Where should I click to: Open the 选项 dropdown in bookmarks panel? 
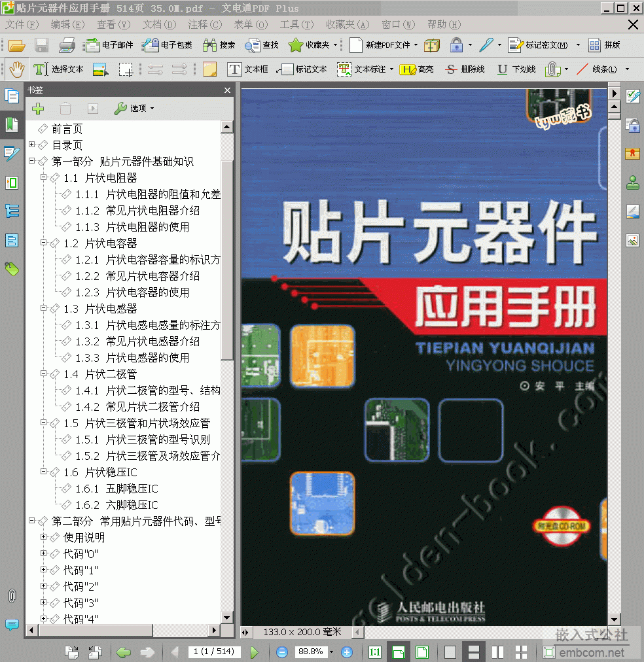tap(134, 109)
